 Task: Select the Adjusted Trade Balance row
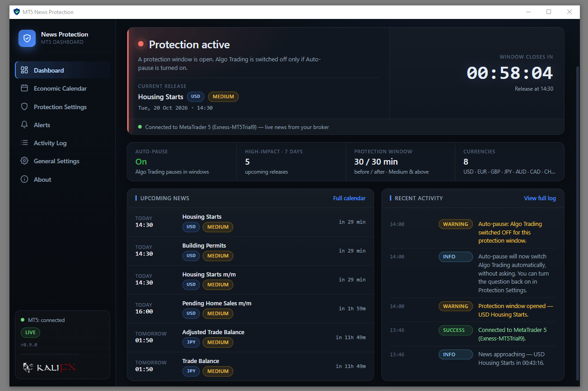(x=250, y=337)
